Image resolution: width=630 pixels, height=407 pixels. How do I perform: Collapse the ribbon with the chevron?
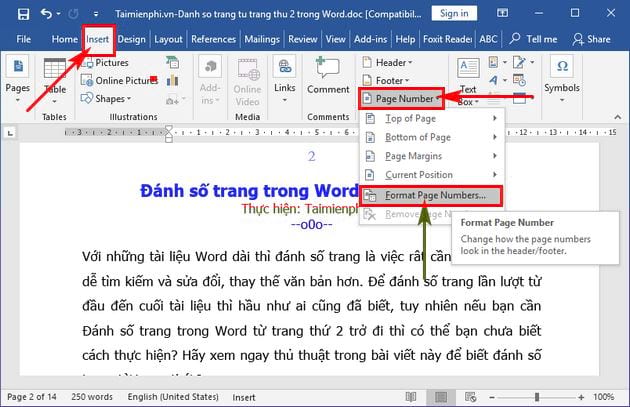[x=618, y=117]
